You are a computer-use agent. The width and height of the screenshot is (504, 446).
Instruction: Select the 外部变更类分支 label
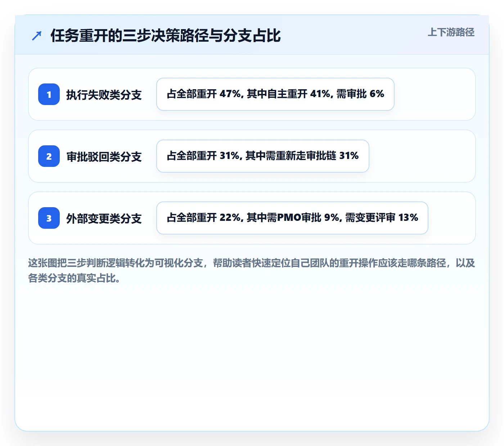104,219
